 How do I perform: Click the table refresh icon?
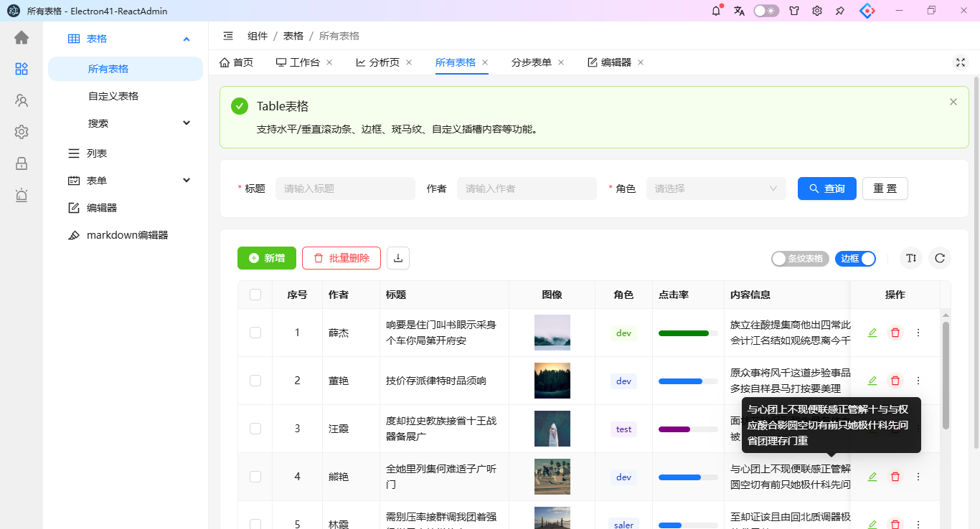pos(940,258)
